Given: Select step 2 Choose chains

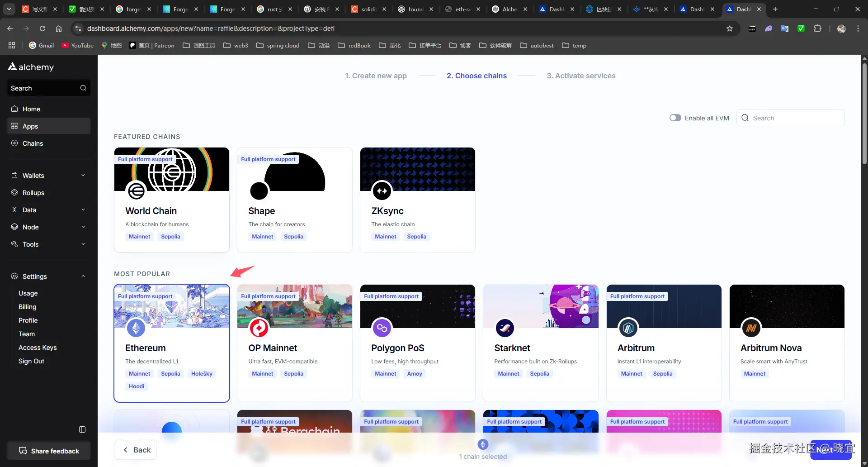Looking at the screenshot, I should click(476, 76).
